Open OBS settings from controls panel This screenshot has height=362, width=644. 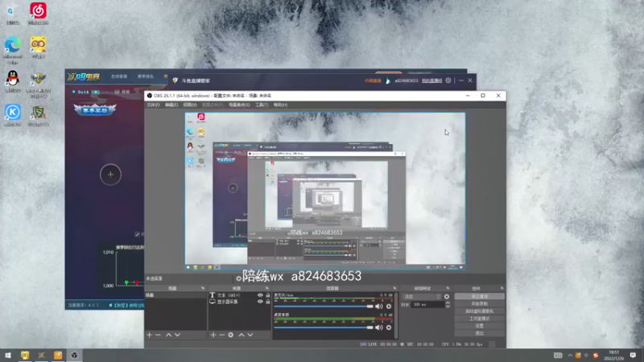[x=479, y=326]
